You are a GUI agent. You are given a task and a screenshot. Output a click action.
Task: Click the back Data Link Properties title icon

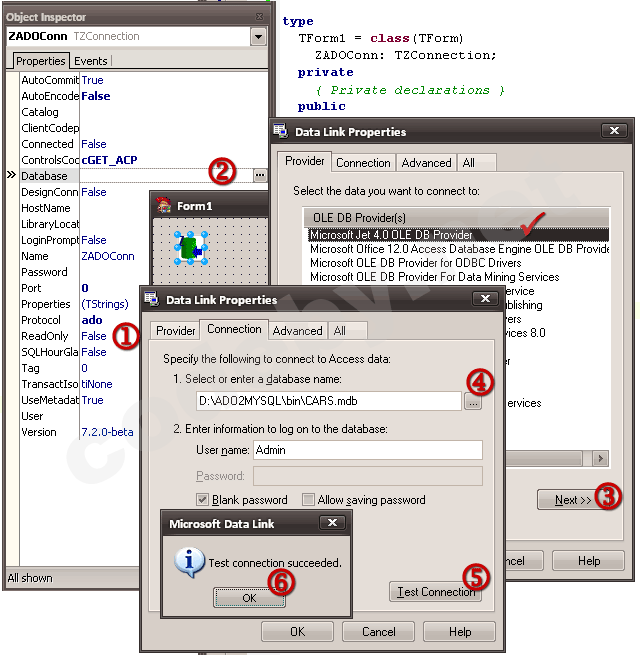coord(281,131)
